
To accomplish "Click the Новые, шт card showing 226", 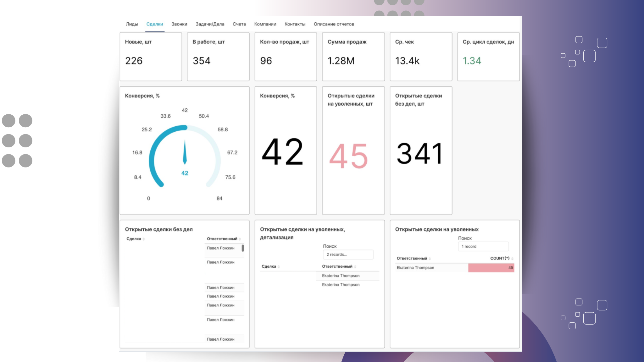I will tap(151, 57).
